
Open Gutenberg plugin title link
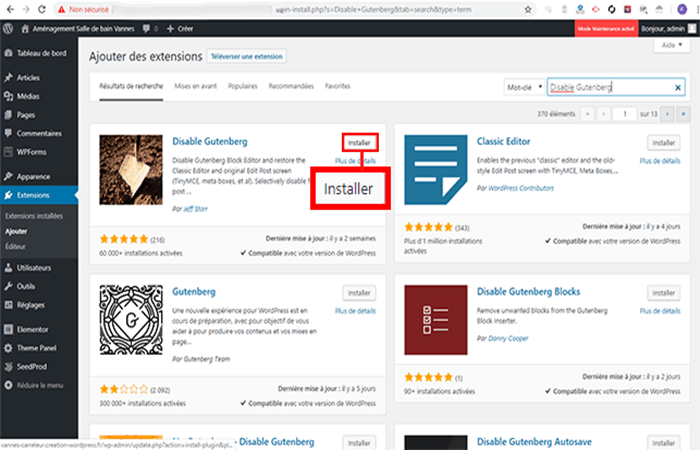coord(194,292)
